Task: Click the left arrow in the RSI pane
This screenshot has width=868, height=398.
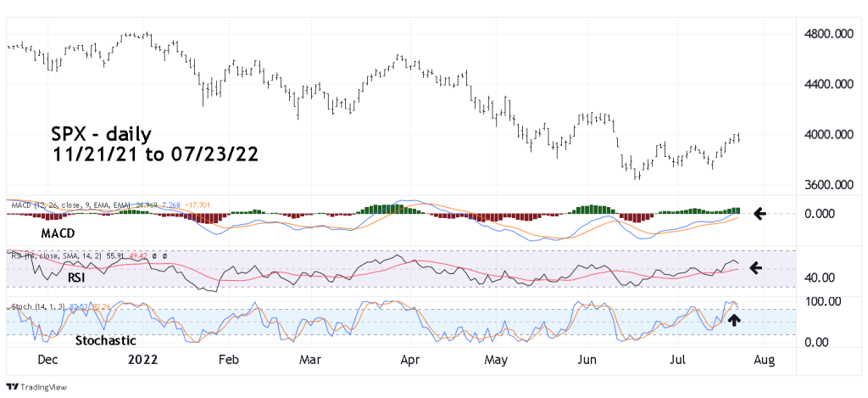Action: click(757, 268)
